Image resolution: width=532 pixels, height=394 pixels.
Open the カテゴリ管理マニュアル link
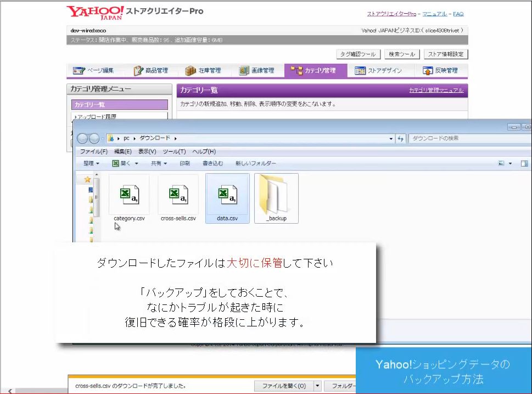(436, 90)
